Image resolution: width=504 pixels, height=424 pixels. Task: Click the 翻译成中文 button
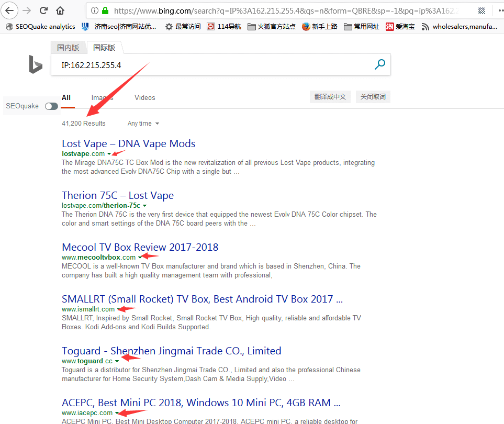coord(330,97)
